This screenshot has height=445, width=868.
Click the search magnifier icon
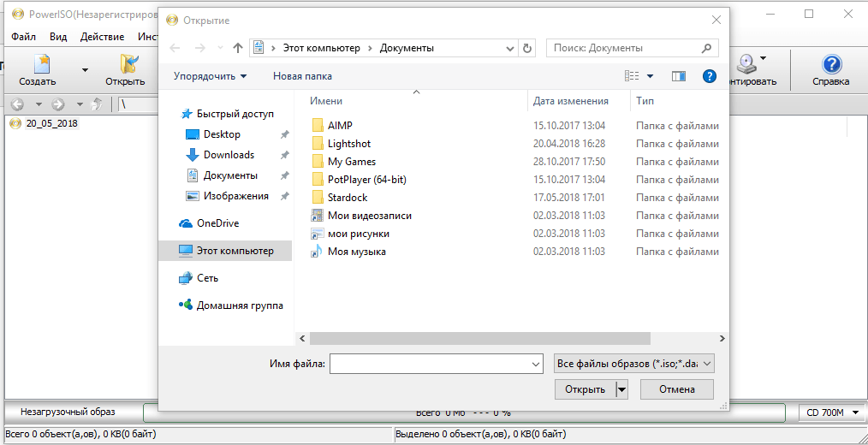coord(706,48)
